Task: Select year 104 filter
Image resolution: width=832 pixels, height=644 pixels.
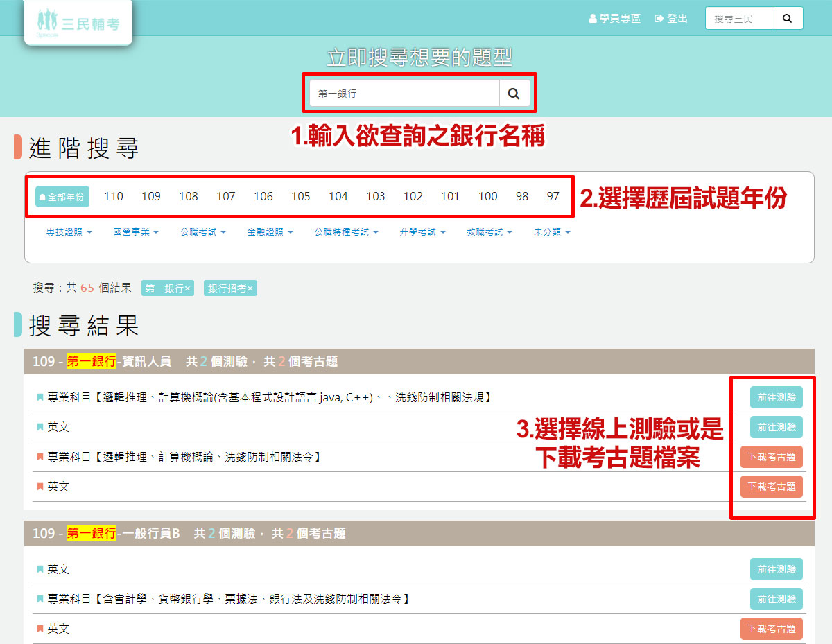Action: click(x=338, y=197)
